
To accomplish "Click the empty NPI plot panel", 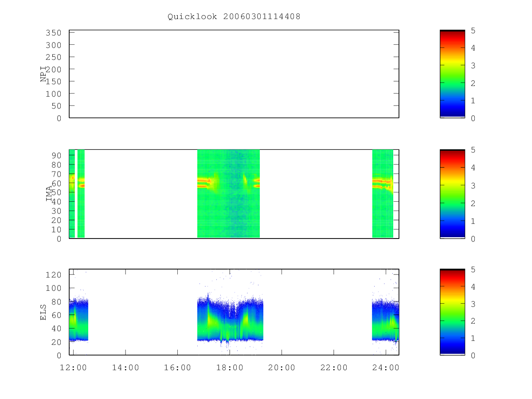I will 234,74.
